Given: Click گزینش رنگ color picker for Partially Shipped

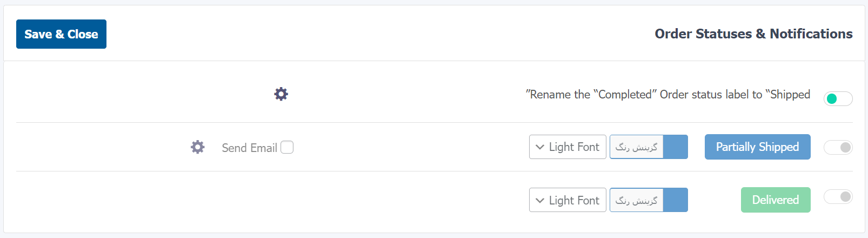Looking at the screenshot, I should coord(636,147).
